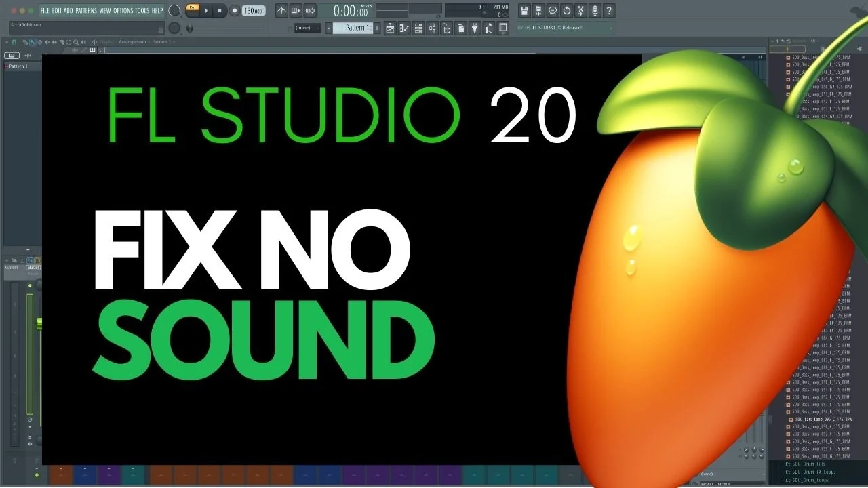The width and height of the screenshot is (868, 488).
Task: Save the project with floppy icon
Action: tap(524, 11)
